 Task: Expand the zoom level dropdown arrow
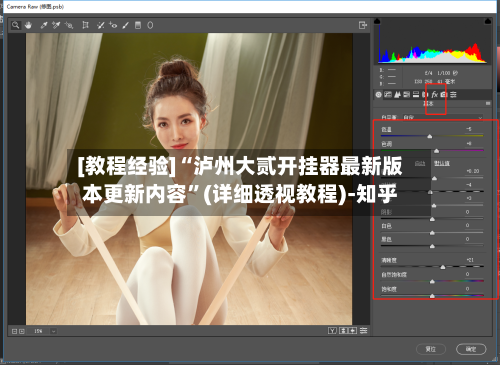click(53, 331)
